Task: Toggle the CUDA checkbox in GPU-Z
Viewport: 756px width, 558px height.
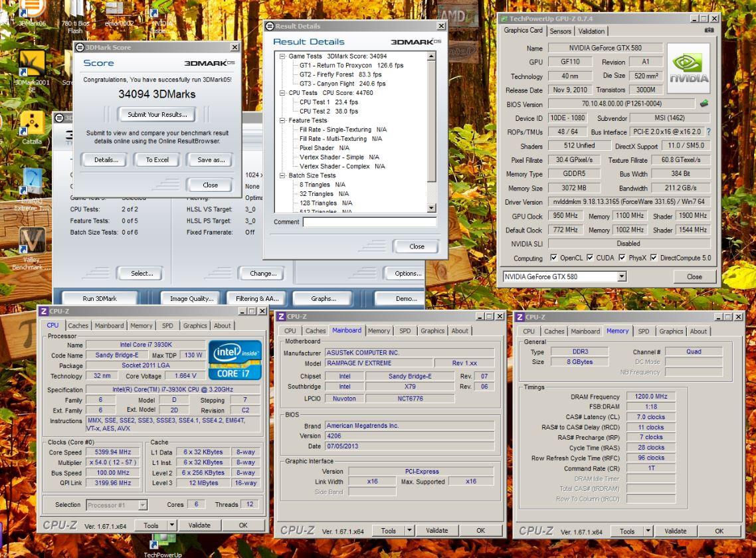Action: [590, 258]
